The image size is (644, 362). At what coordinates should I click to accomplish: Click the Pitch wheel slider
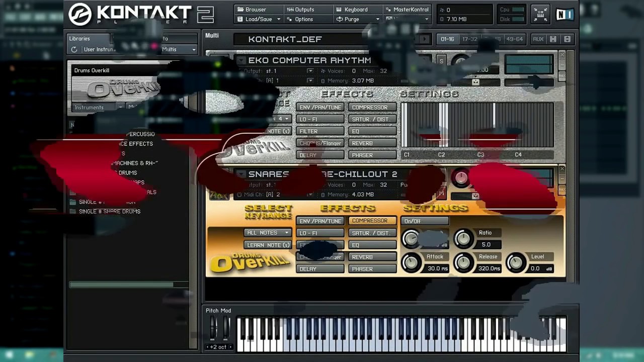tap(213, 328)
